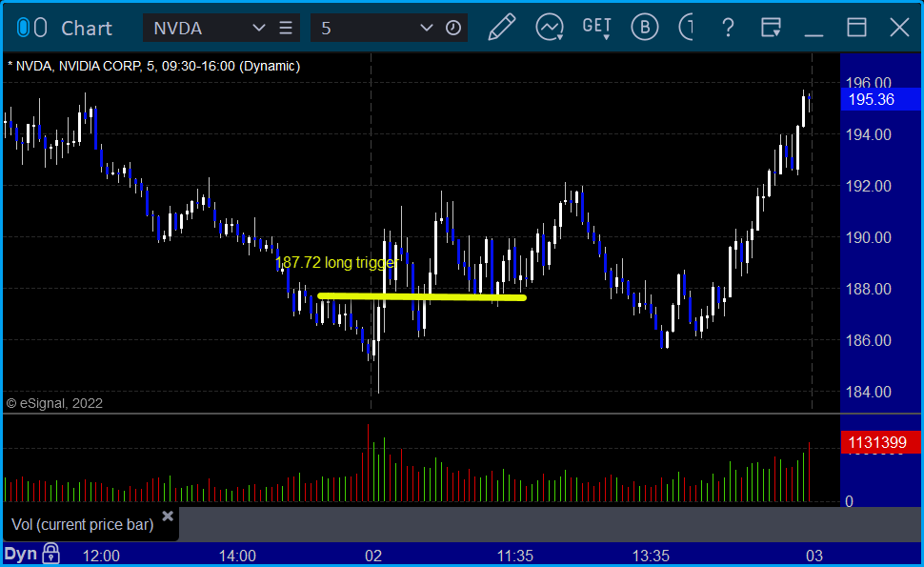Click the circled B icon
The image size is (924, 567).
[x=644, y=28]
